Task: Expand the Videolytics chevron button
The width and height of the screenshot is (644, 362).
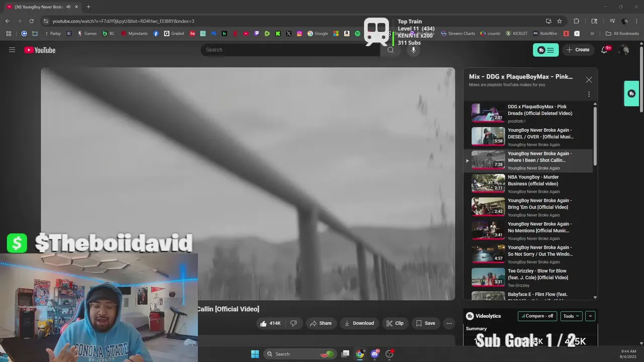Action: [x=591, y=316]
